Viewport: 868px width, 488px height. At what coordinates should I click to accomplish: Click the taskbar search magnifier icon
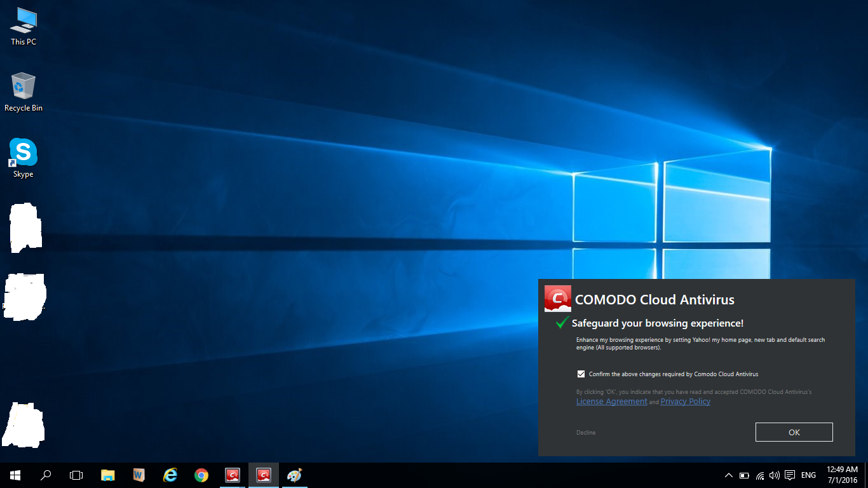point(46,475)
